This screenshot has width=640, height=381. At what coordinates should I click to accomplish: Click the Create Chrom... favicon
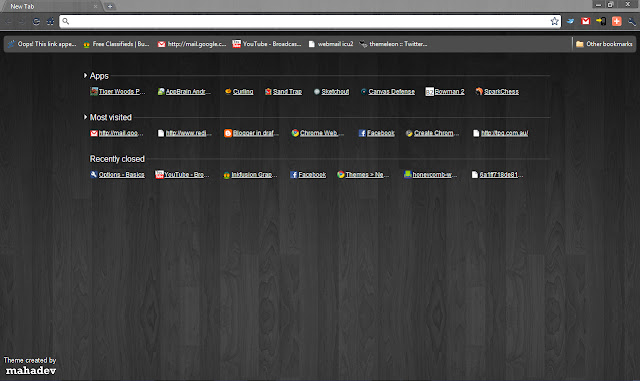pyautogui.click(x=409, y=133)
